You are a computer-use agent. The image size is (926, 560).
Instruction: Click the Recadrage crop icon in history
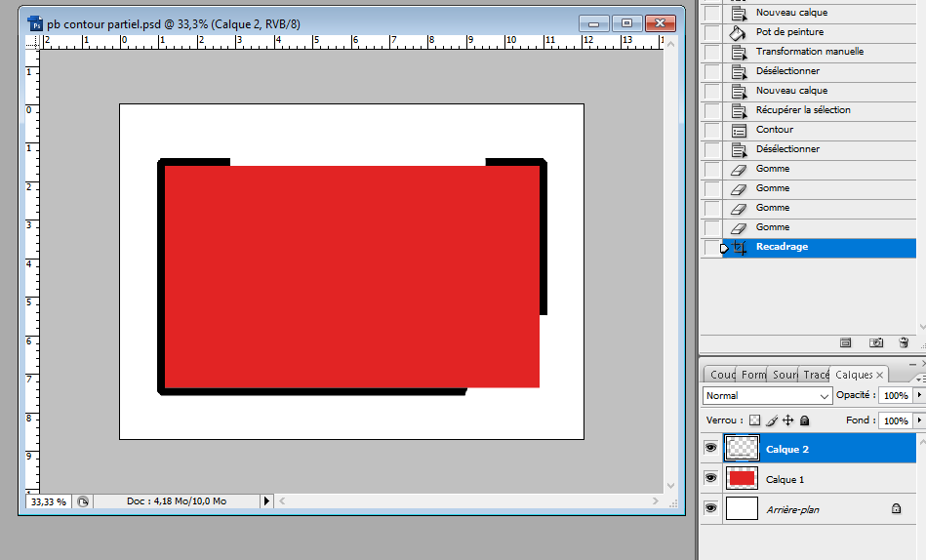click(x=739, y=248)
